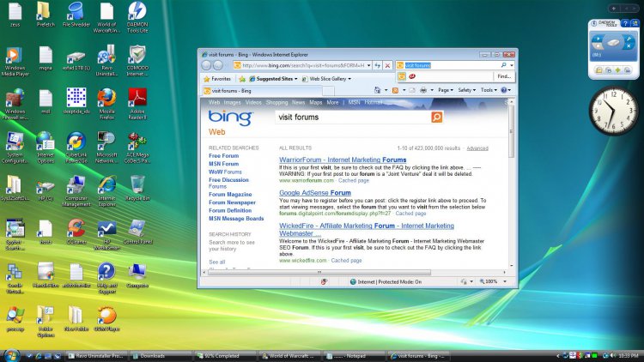Click the IE address bar URL field
Image resolution: width=644 pixels, height=362 pixels.
tap(303, 65)
